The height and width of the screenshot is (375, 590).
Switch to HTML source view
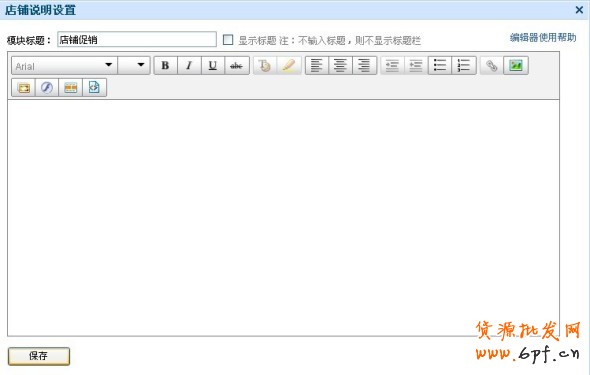(94, 88)
